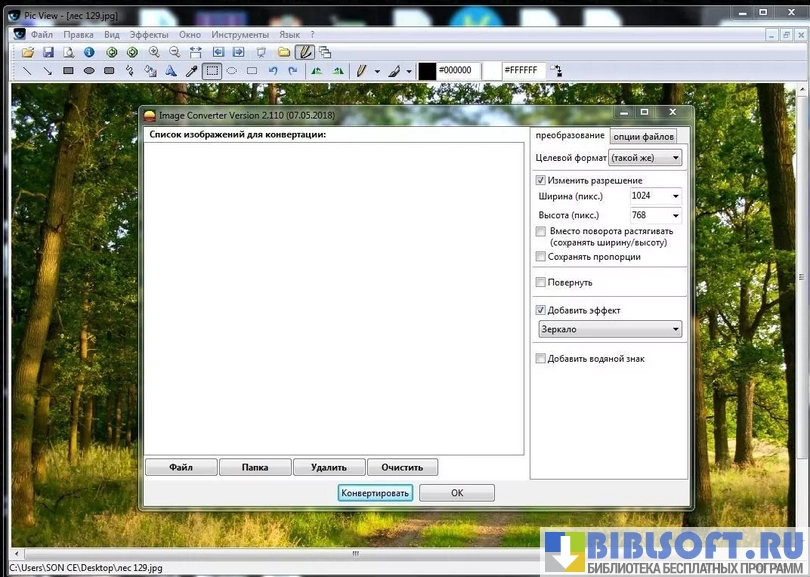Click the Zoom In magnifier icon
Image resolution: width=810 pixels, height=577 pixels.
(x=154, y=52)
